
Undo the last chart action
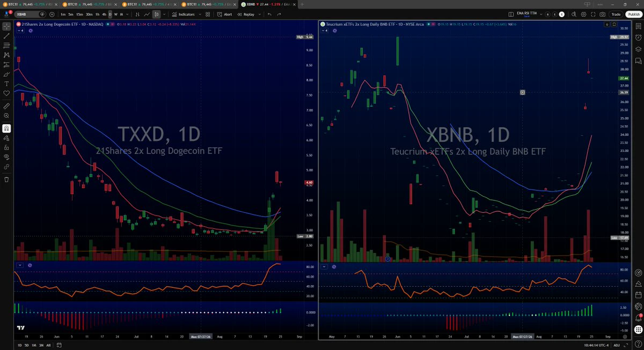tap(269, 14)
